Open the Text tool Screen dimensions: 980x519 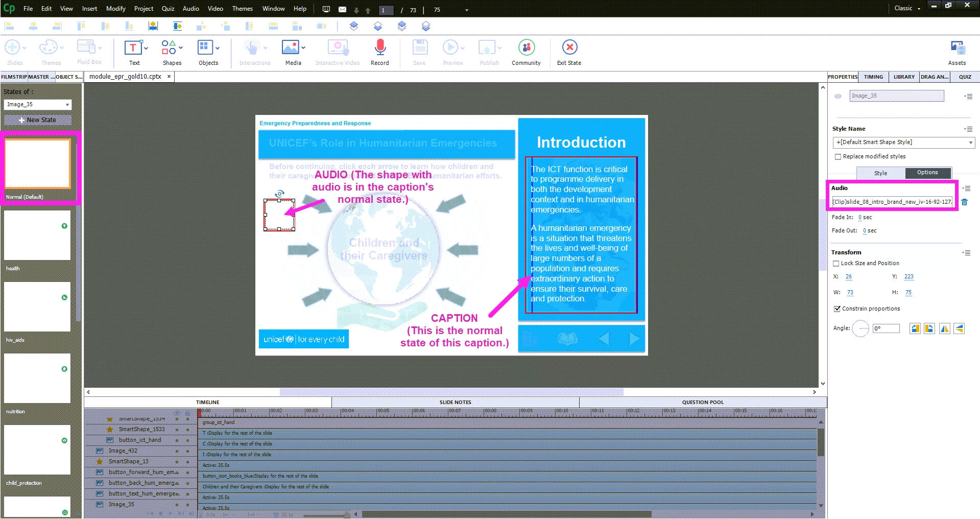click(x=134, y=53)
